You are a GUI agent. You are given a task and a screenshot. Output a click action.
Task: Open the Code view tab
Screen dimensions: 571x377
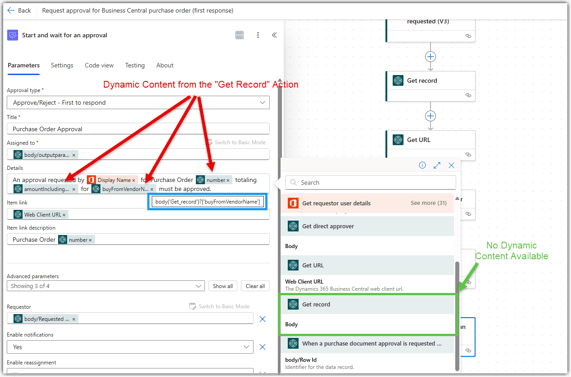pos(99,66)
